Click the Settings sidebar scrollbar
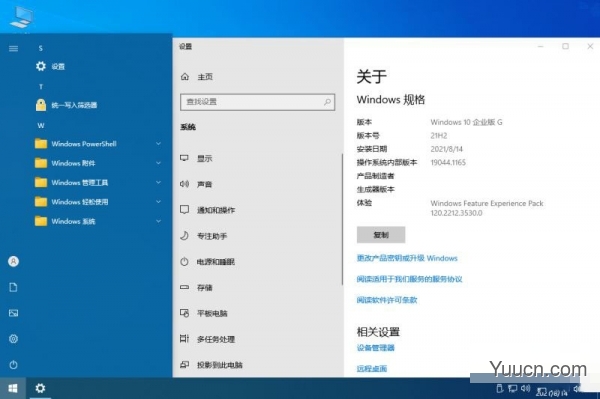600x399 pixels. tap(342, 219)
